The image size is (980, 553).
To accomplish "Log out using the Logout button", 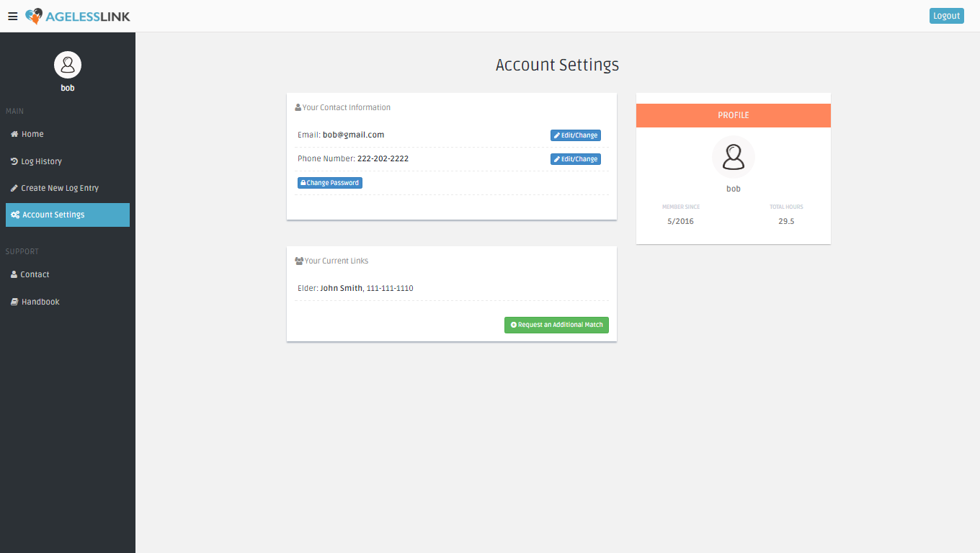I will coord(946,16).
